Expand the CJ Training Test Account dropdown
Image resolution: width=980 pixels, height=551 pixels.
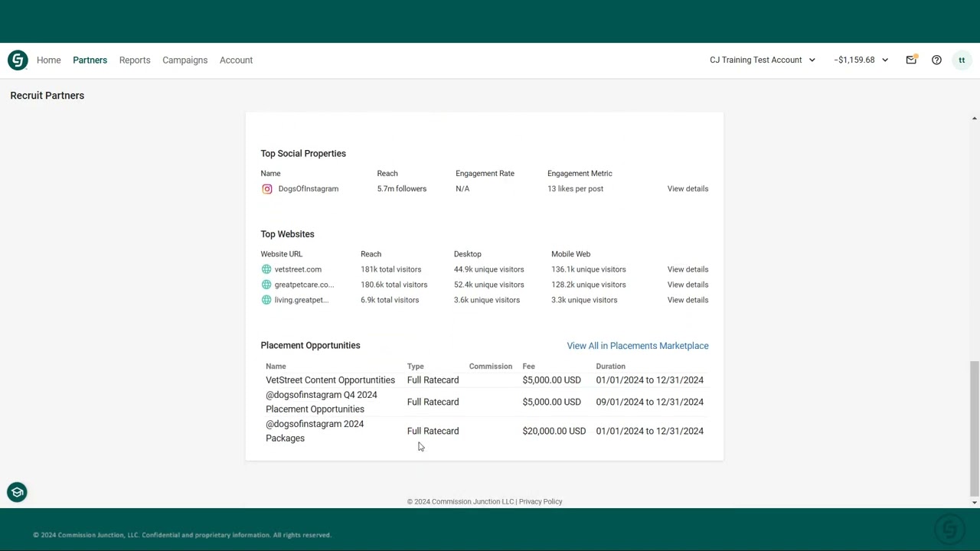click(x=763, y=60)
